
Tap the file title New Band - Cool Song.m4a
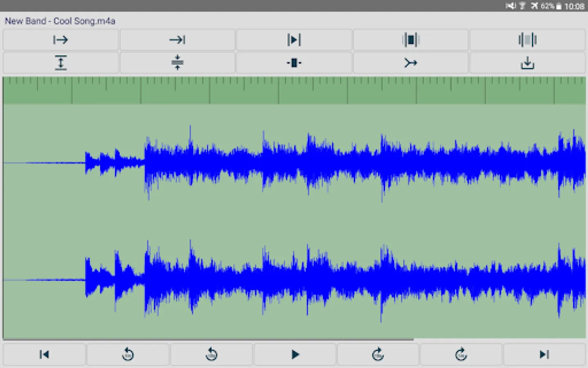pos(60,21)
